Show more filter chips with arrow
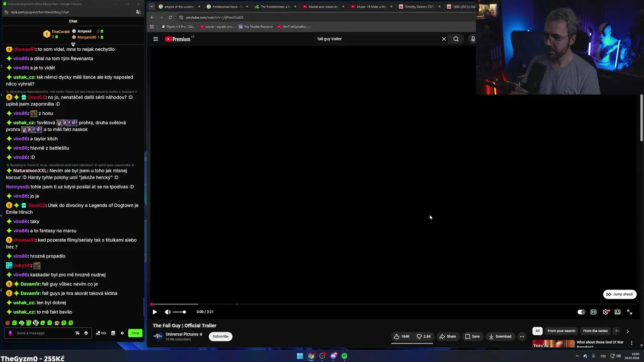 pyautogui.click(x=627, y=331)
